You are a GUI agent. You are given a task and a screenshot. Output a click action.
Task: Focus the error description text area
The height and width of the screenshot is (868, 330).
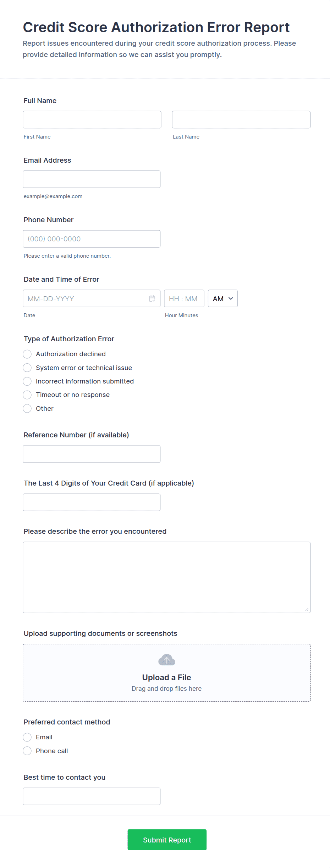[x=167, y=577]
